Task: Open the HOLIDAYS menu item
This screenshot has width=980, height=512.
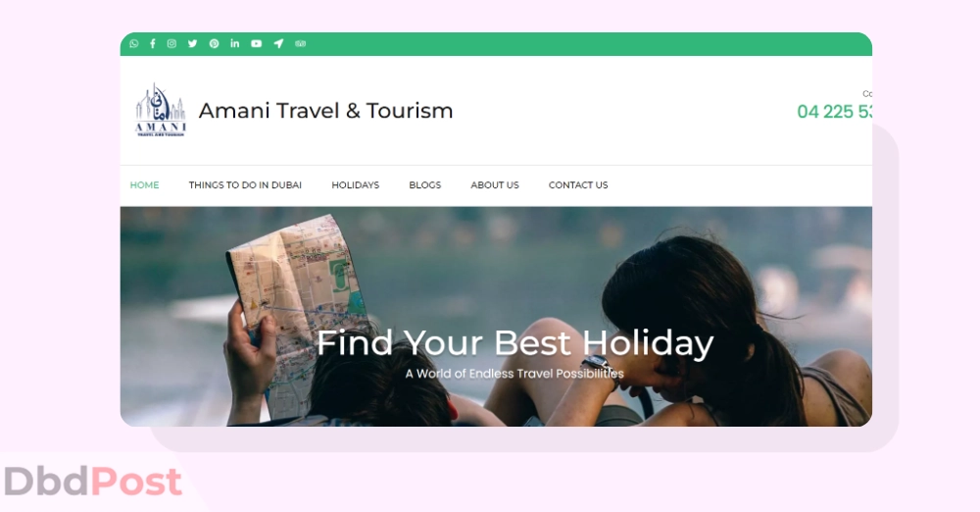Action: click(355, 185)
